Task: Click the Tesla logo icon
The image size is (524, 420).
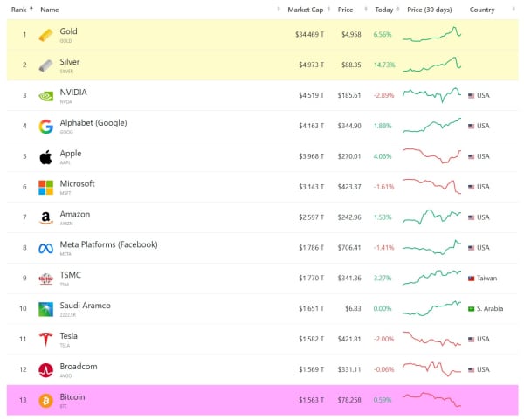Action: coord(45,340)
